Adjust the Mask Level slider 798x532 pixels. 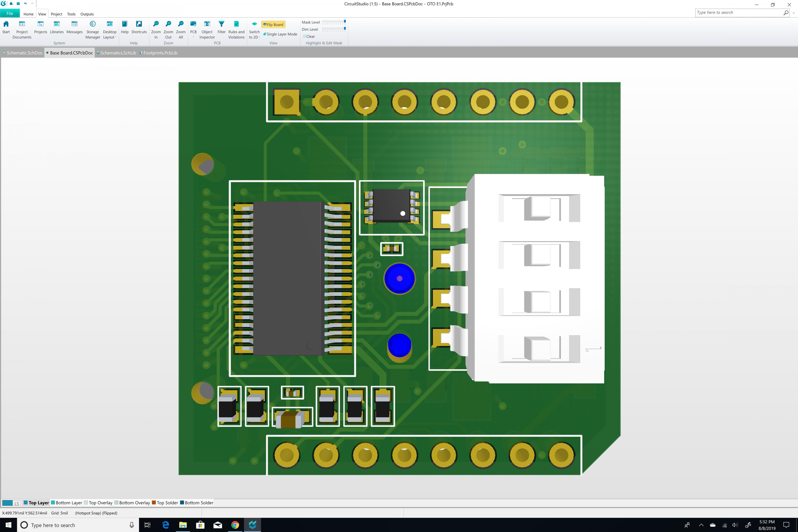pyautogui.click(x=334, y=22)
